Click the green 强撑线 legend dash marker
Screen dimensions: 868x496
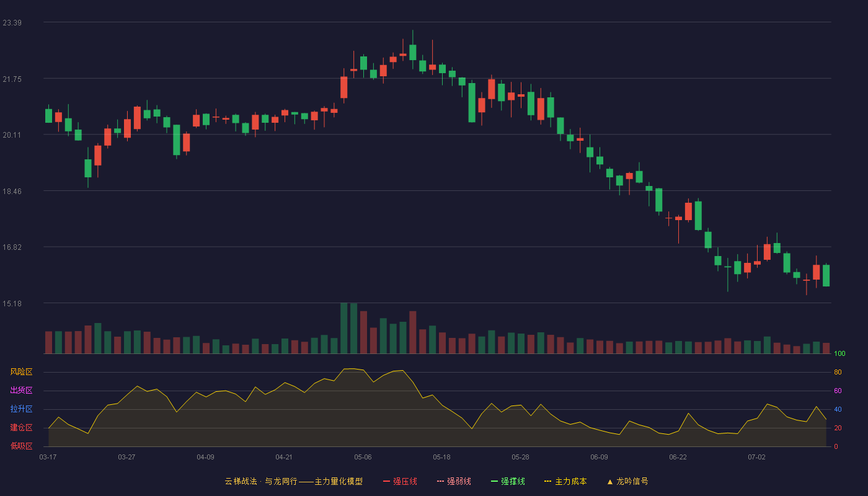coord(495,481)
